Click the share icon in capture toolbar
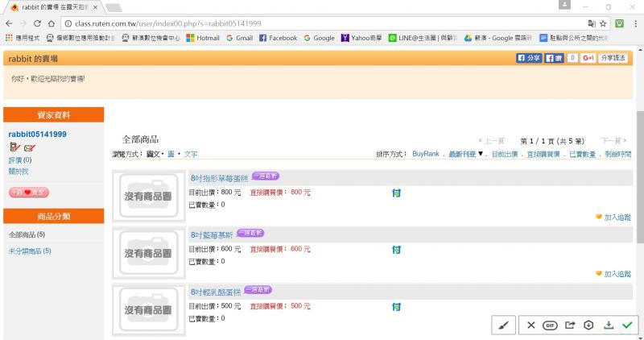 570,325
